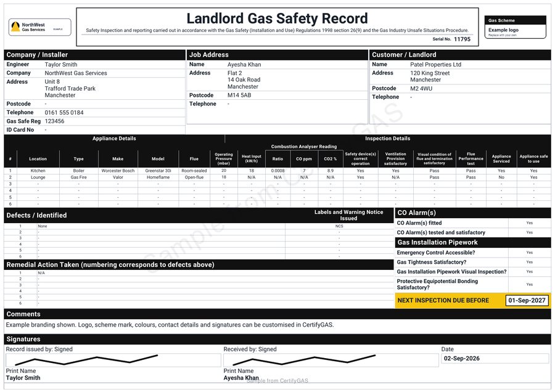Select print name Taylor Smith at bottom
The image size is (555, 392).
pos(23,378)
